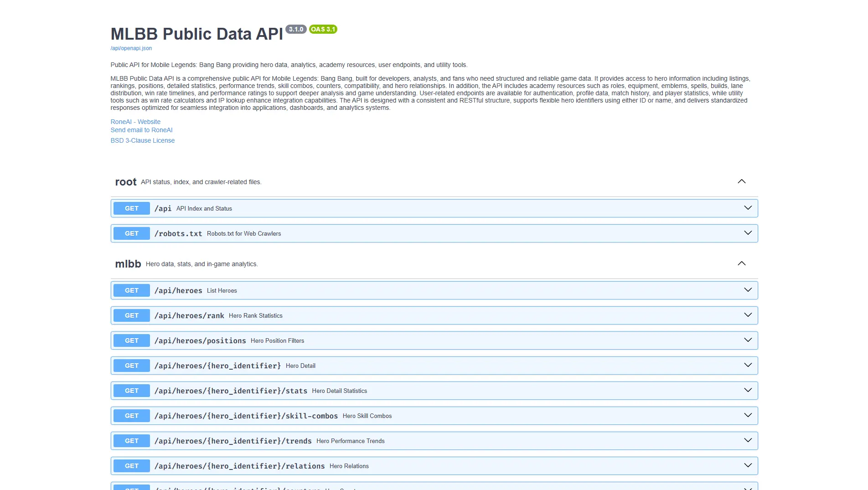Click GET button for Hero Relations
This screenshot has height=490, width=868.
click(132, 466)
